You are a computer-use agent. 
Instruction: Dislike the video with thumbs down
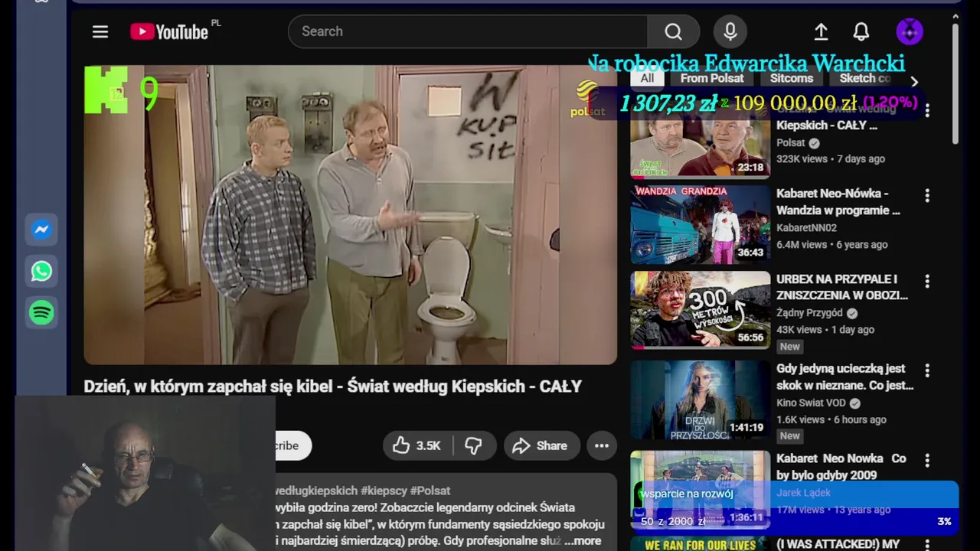[474, 445]
